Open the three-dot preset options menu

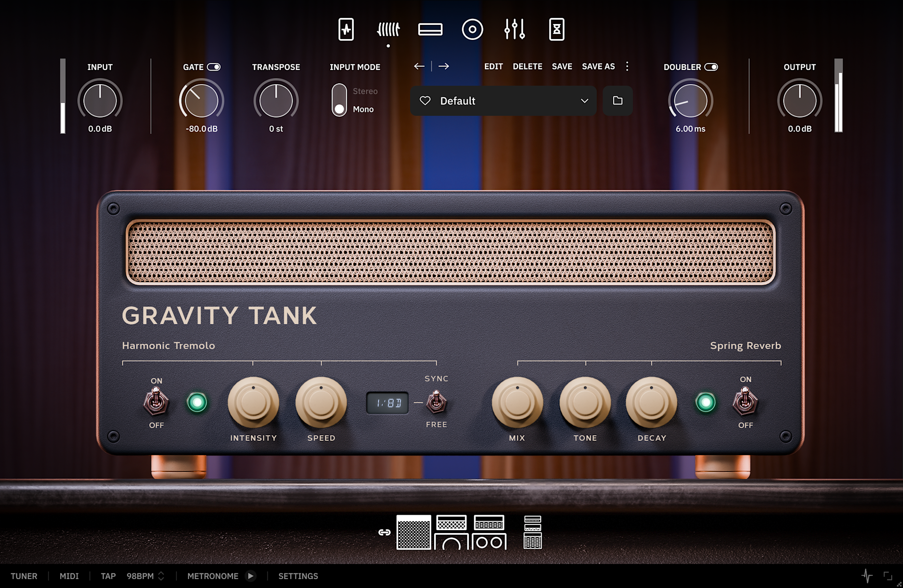627,66
